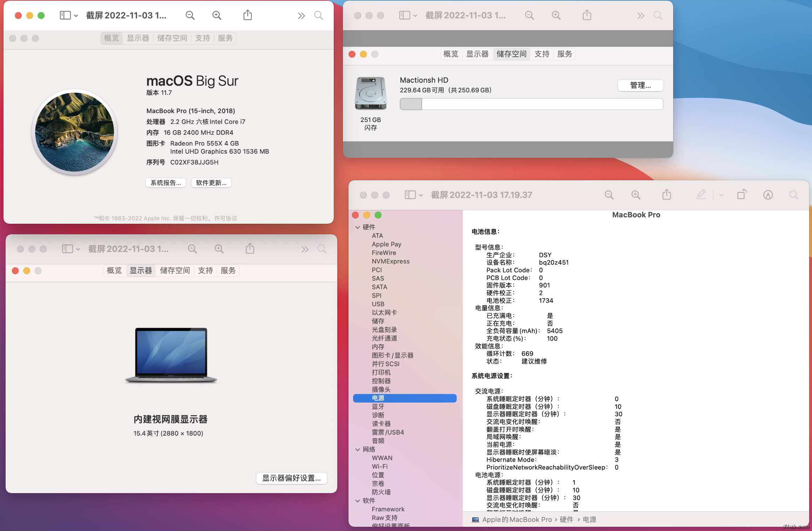Zoom out in the top-left Preview window
812x531 pixels.
pyautogui.click(x=190, y=15)
